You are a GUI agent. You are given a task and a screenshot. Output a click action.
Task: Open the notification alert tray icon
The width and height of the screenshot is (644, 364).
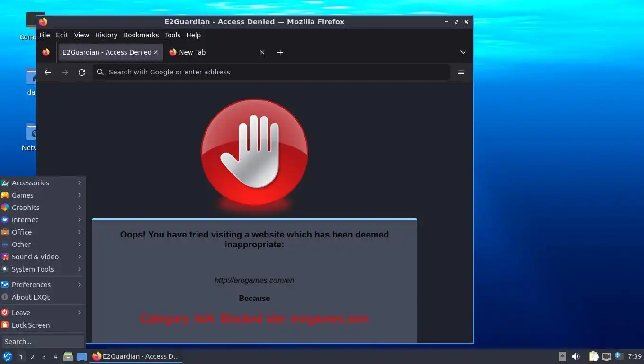click(618, 356)
